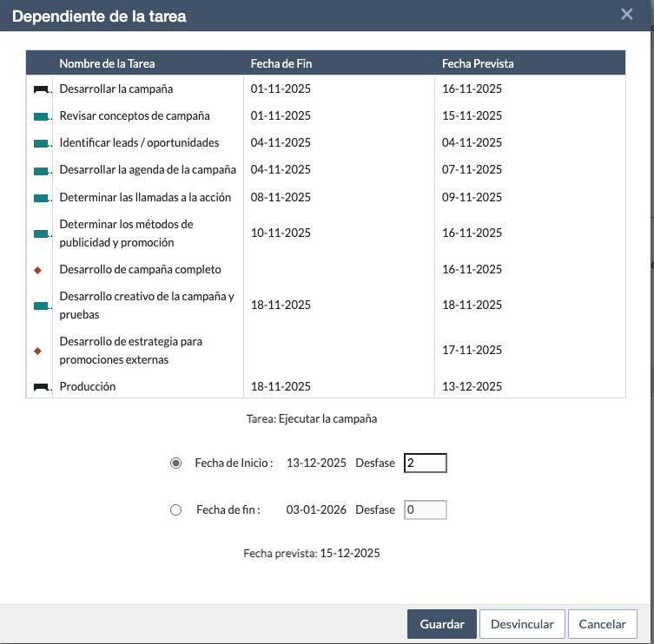Close the Dependiente de la tarea dialog
Screen dimensions: 654x644
pos(626,14)
